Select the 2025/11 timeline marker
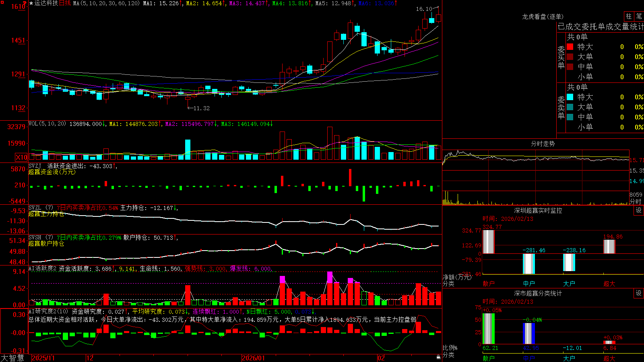The height and width of the screenshot is (362, 644). [x=43, y=358]
